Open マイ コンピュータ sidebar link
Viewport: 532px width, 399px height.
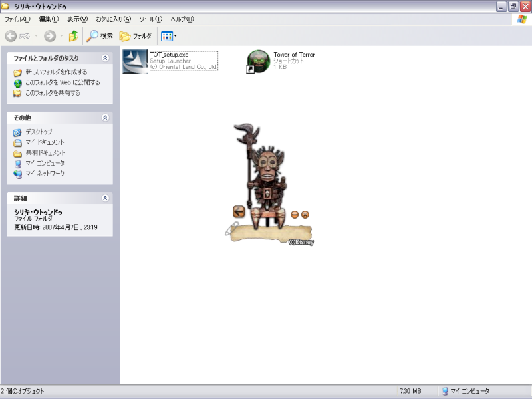(45, 163)
